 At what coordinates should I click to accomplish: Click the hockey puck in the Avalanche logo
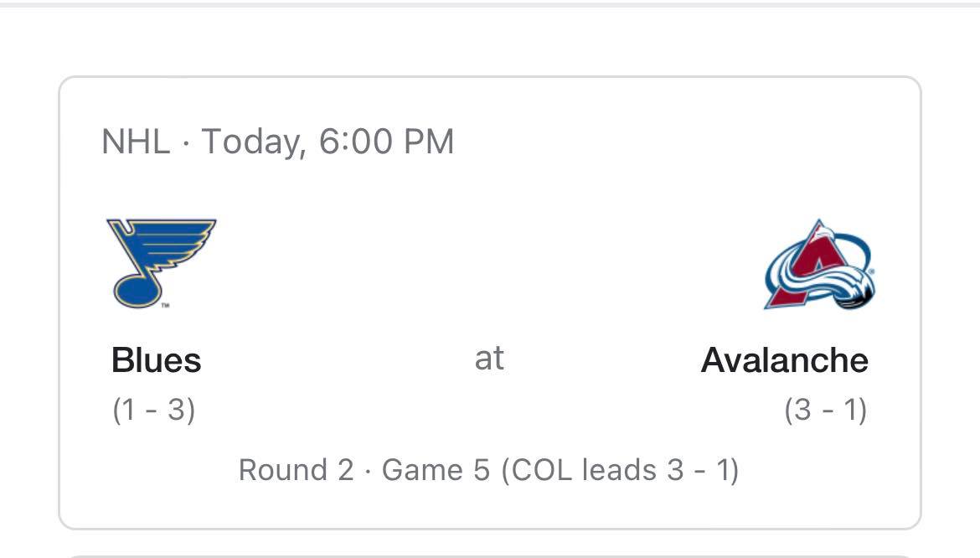coord(856,293)
